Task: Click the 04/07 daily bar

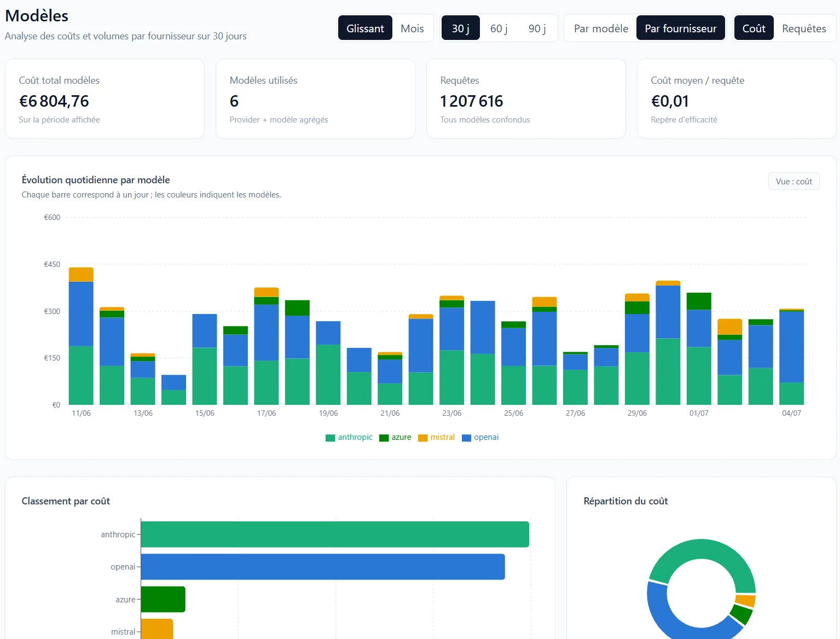Action: (x=791, y=357)
